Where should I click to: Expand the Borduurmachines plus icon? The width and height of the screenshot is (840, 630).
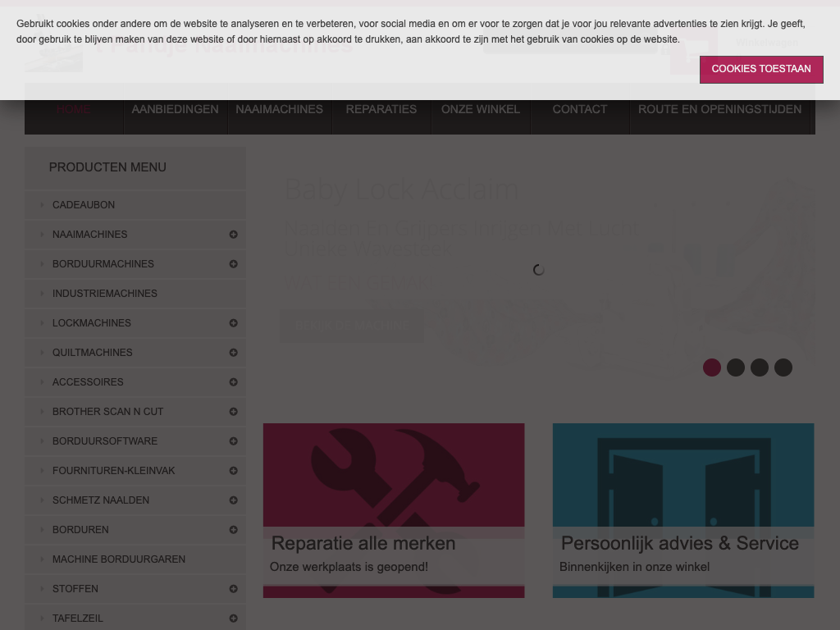click(233, 264)
